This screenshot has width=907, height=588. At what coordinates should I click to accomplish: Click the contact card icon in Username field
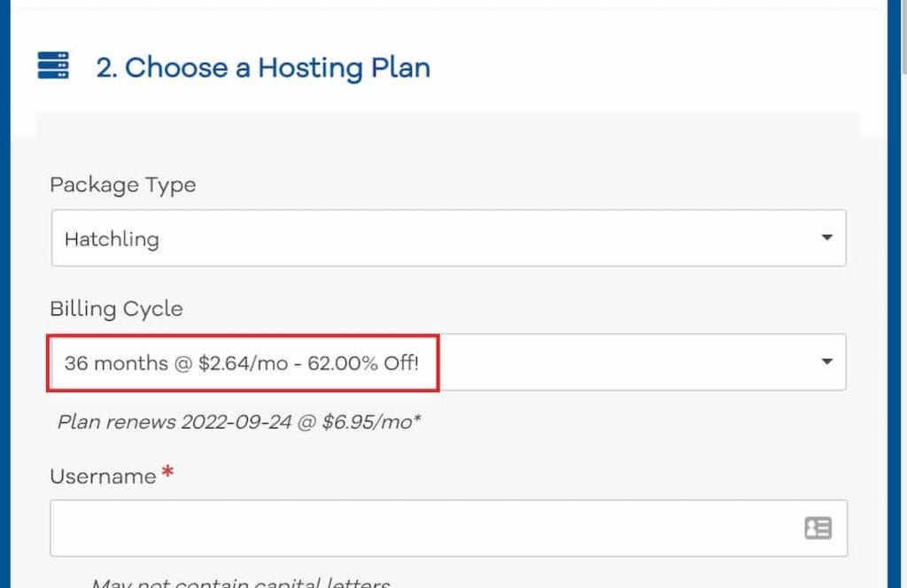click(x=817, y=529)
